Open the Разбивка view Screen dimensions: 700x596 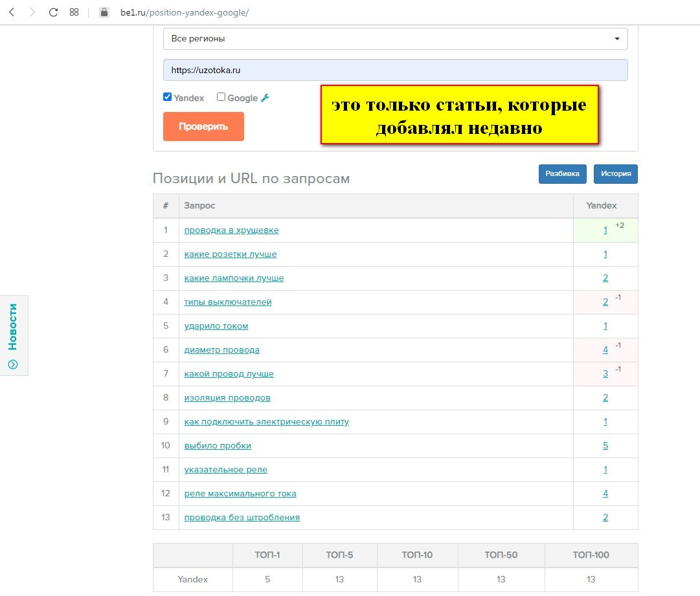562,173
